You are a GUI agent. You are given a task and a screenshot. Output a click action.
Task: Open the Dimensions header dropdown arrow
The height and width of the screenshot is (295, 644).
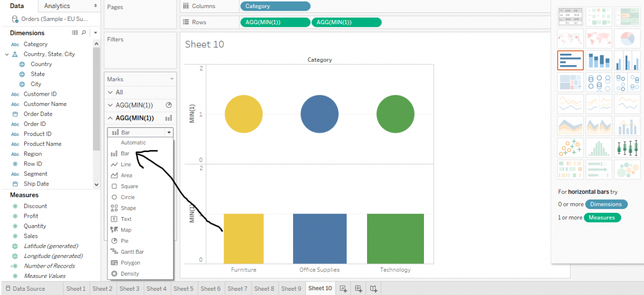95,33
